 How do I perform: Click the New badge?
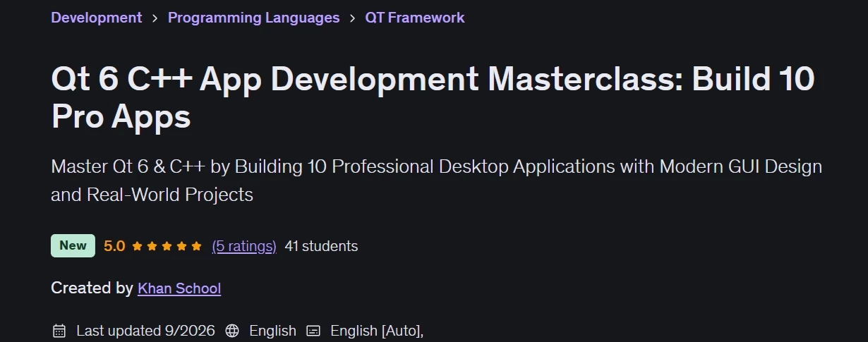73,245
